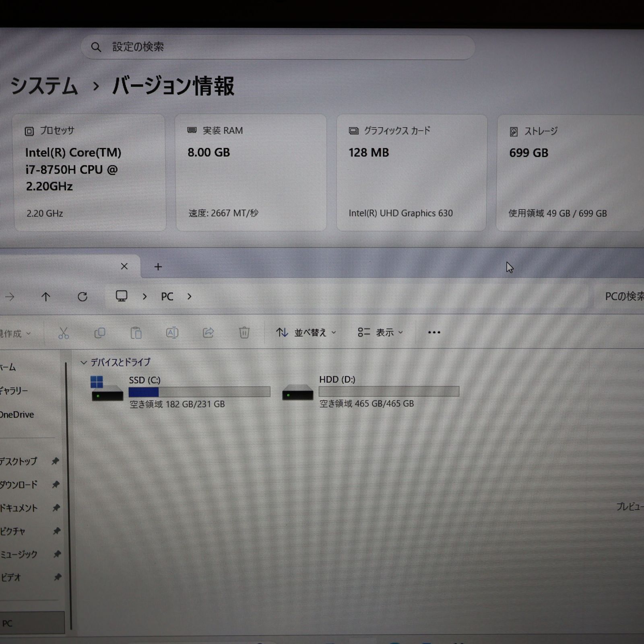
Task: Add a new File Explorer tab
Action: click(x=158, y=267)
